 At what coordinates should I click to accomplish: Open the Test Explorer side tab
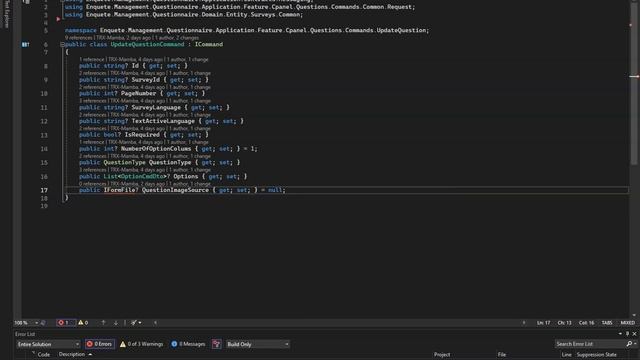click(x=6, y=14)
